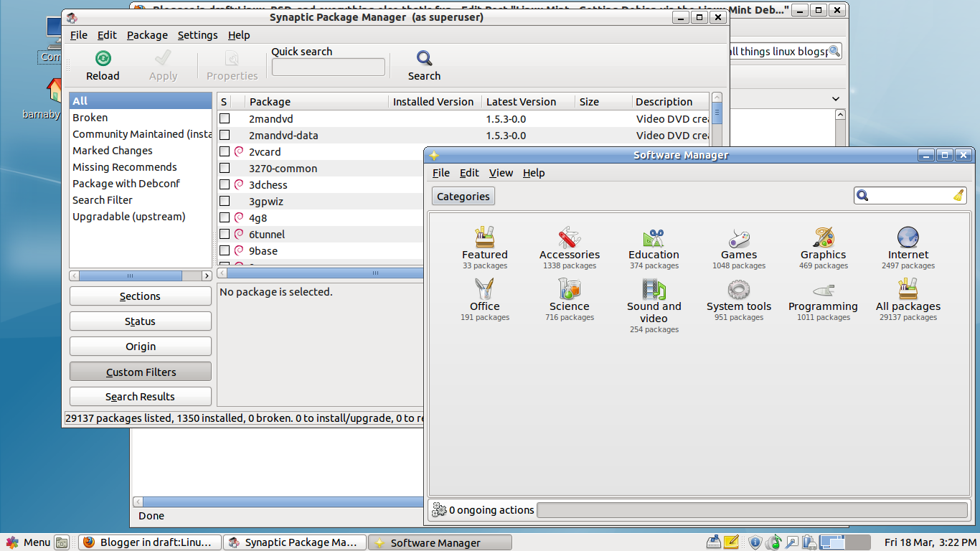This screenshot has width=980, height=551.
Task: Click the Reload icon in Synaptic
Action: 103,58
